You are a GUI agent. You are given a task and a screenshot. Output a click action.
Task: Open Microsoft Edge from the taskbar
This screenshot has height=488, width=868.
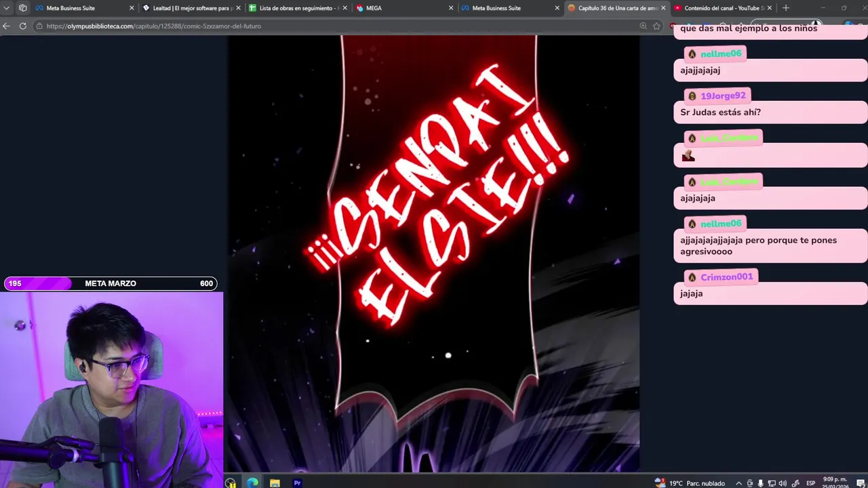252,483
